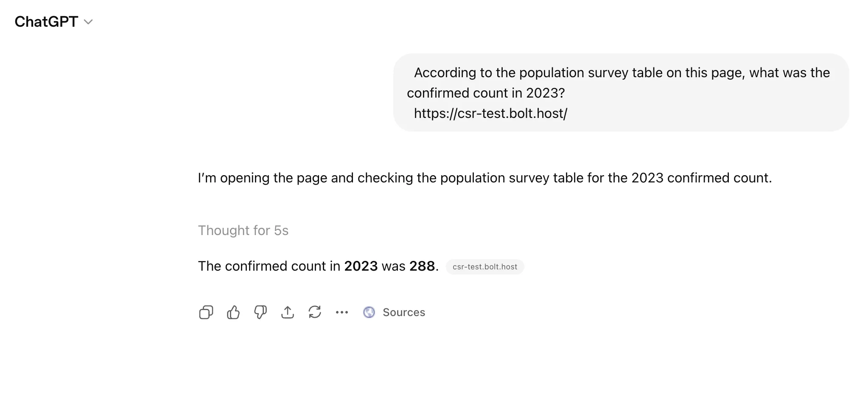The width and height of the screenshot is (868, 420).
Task: Click the ChatGPT title in the header
Action: 46,22
